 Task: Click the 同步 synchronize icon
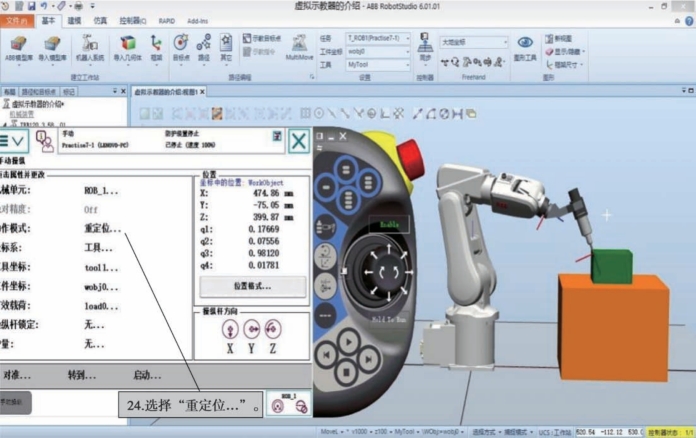click(425, 47)
